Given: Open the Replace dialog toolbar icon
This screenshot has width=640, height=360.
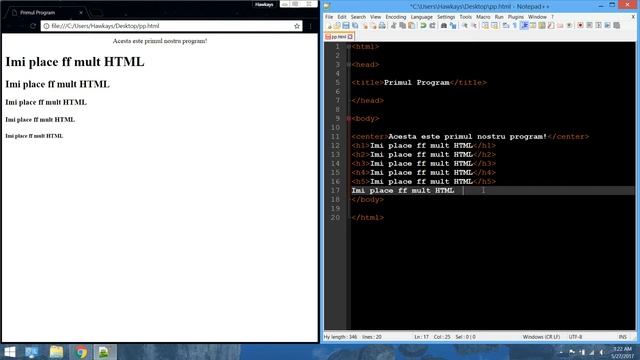Looking at the screenshot, I should 453,26.
